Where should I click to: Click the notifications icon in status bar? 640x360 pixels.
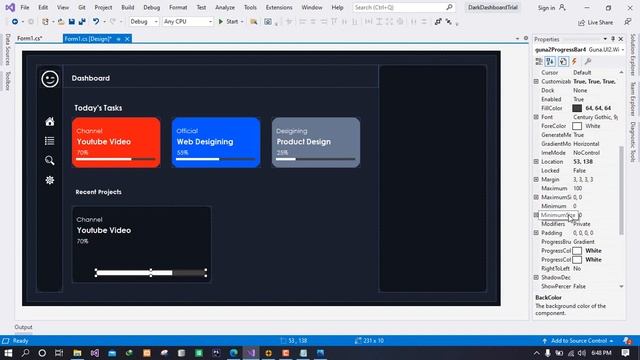(x=627, y=341)
